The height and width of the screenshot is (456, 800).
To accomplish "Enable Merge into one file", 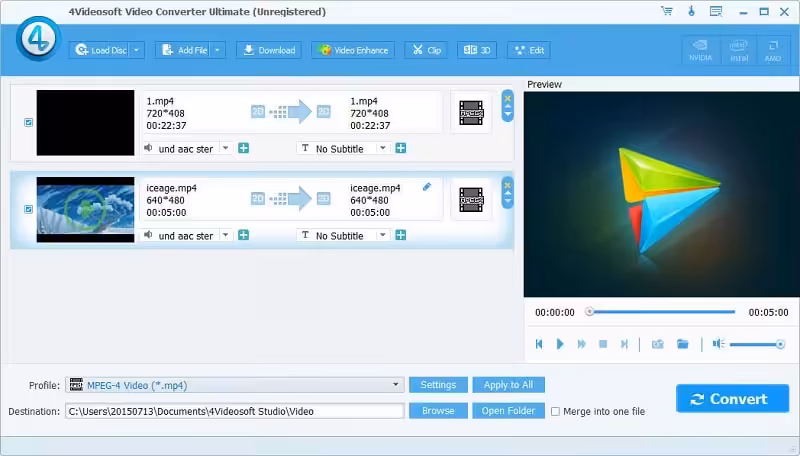I will pos(555,411).
